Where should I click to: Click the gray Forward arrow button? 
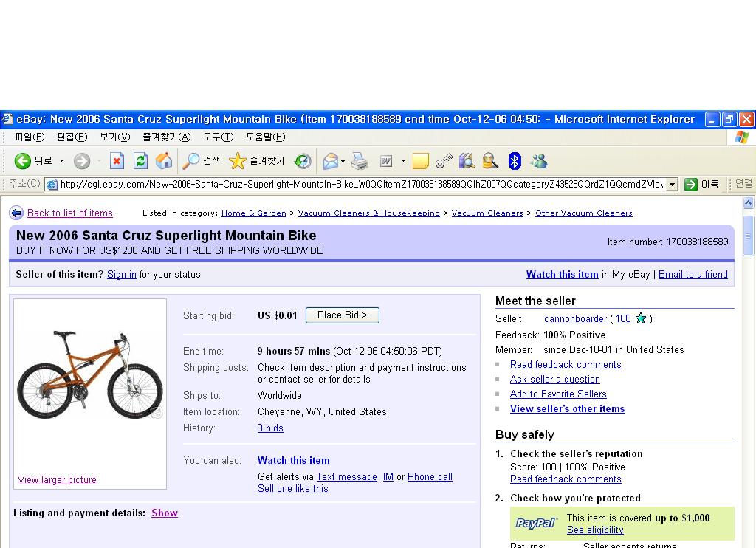[82, 161]
